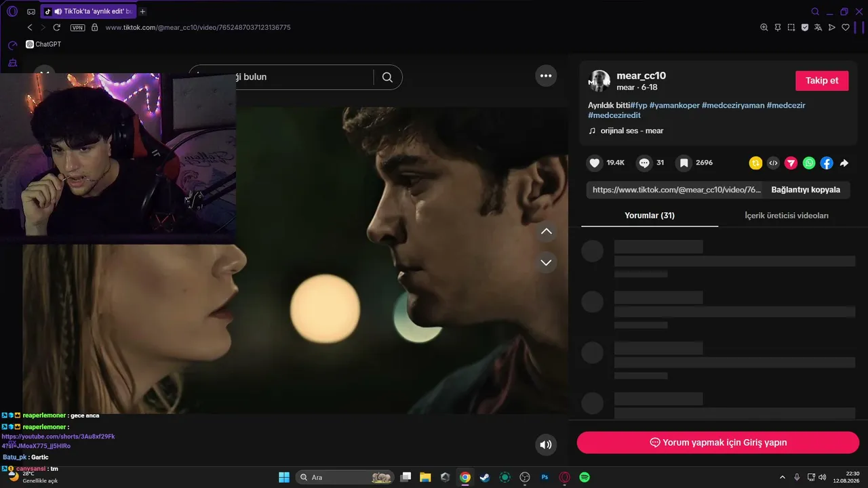The height and width of the screenshot is (488, 868).
Task: Bookmark this page with the heart icon
Action: coord(846,27)
